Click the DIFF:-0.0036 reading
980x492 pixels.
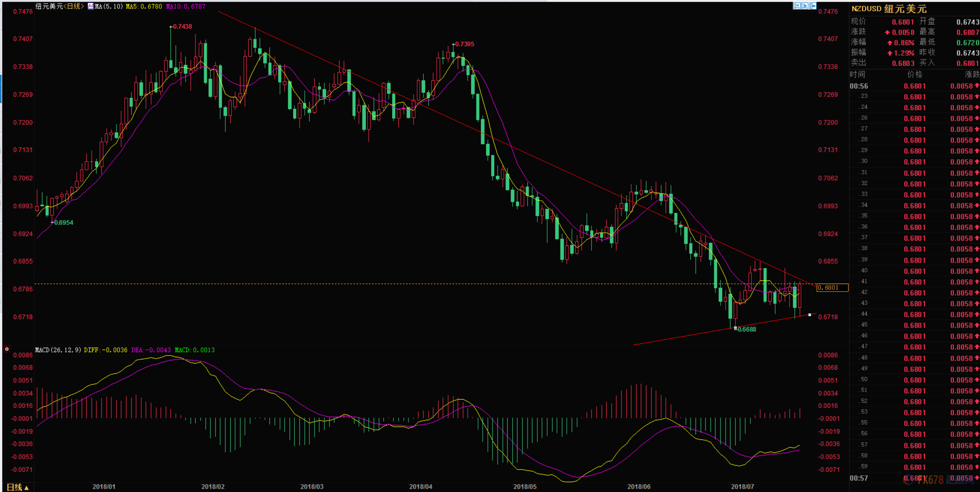[x=106, y=350]
